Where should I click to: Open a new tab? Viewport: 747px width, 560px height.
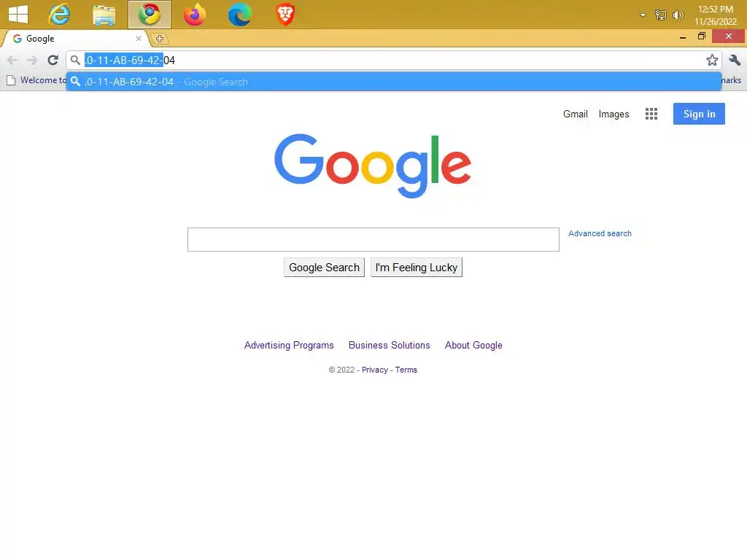click(x=160, y=39)
